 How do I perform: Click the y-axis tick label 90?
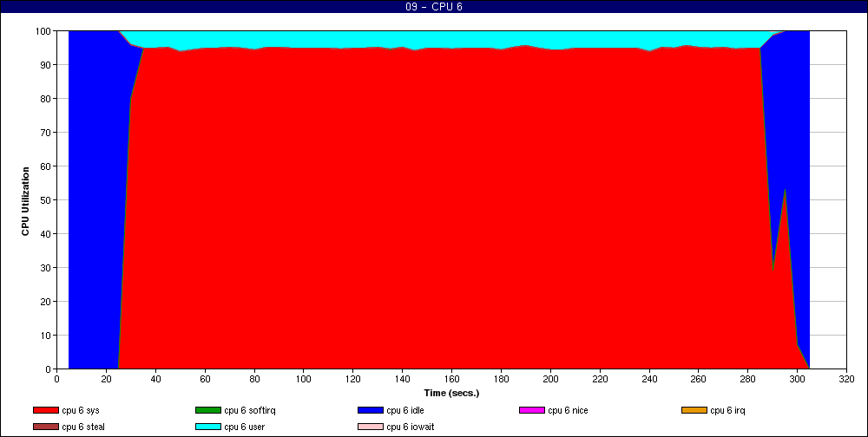point(46,65)
